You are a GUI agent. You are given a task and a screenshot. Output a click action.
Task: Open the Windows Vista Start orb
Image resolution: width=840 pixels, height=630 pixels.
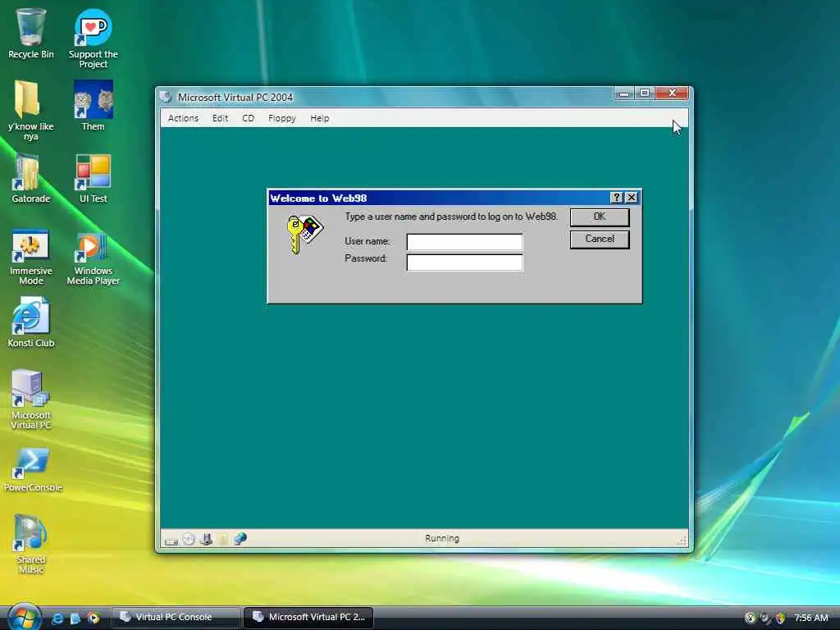(x=24, y=617)
